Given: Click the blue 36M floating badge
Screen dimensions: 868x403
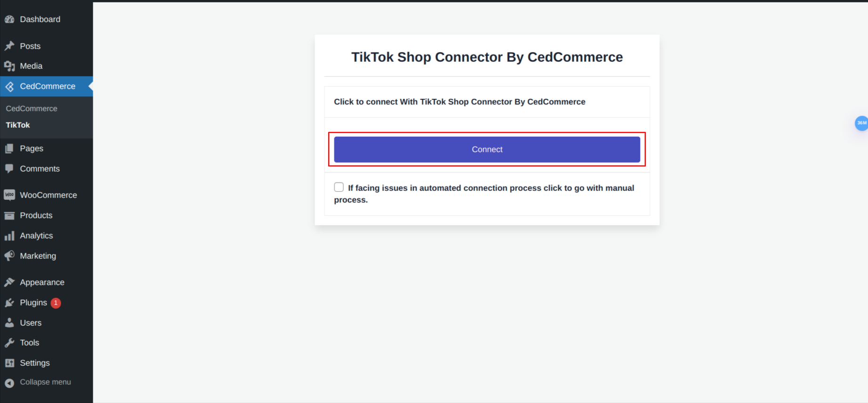Looking at the screenshot, I should [861, 123].
